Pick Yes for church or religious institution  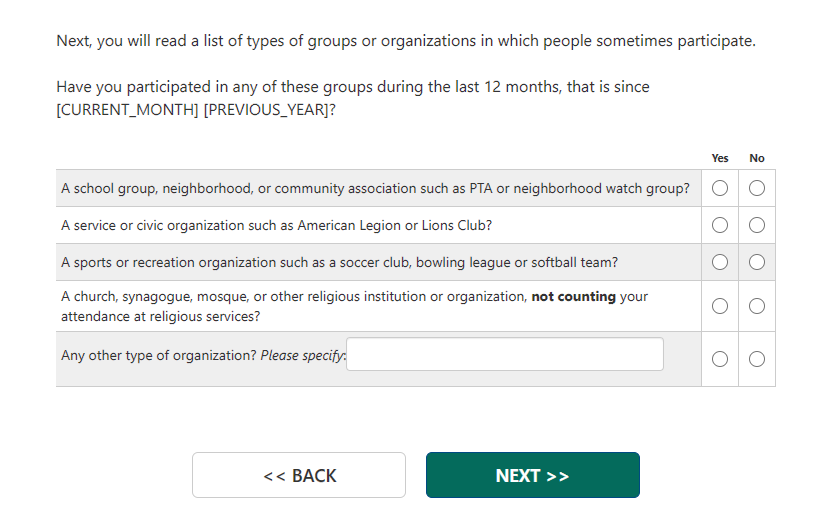click(x=720, y=306)
